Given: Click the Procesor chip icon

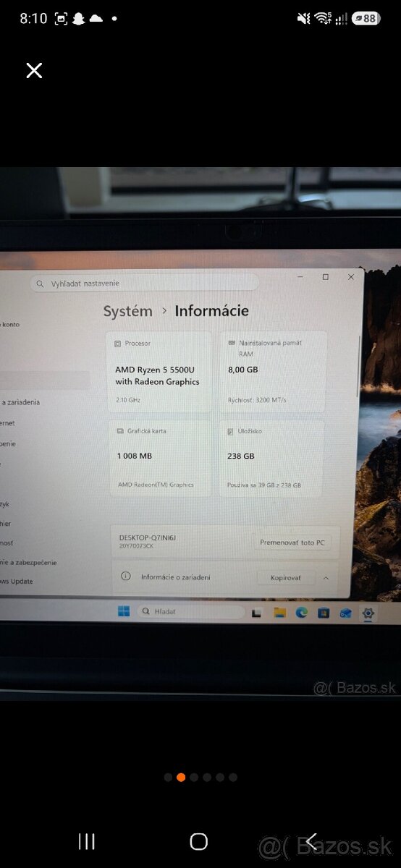Looking at the screenshot, I should [x=119, y=344].
